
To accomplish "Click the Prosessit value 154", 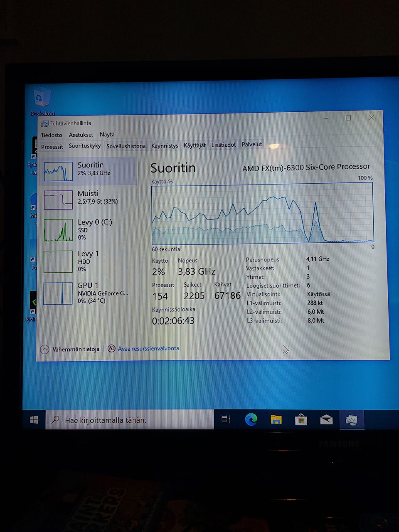I will [160, 296].
